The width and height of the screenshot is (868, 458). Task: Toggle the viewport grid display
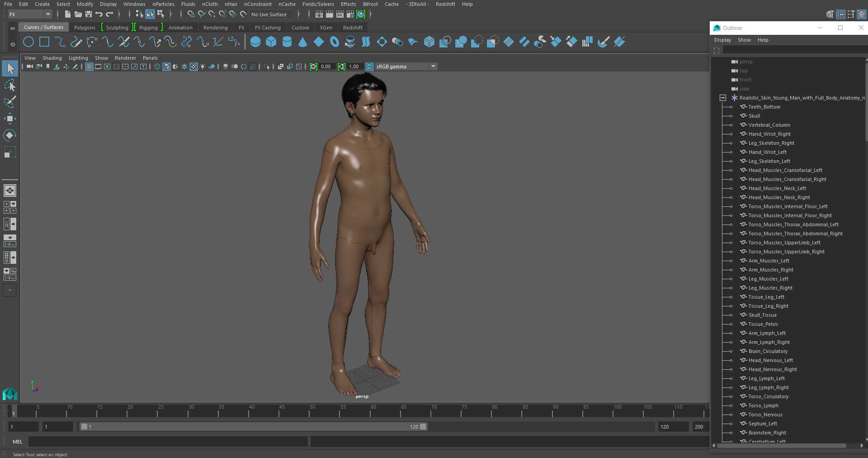89,67
